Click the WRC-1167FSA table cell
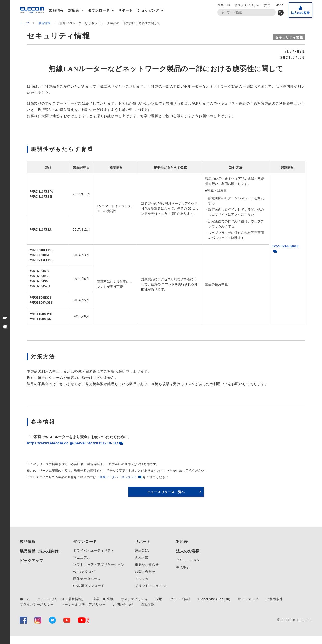The width and height of the screenshot is (322, 644). [48, 230]
